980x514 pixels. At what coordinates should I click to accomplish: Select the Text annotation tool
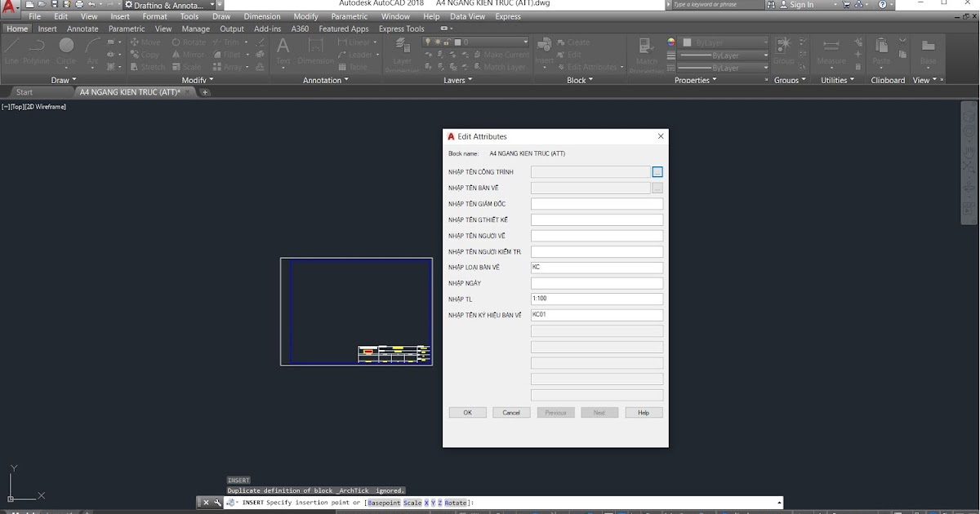coord(283,51)
